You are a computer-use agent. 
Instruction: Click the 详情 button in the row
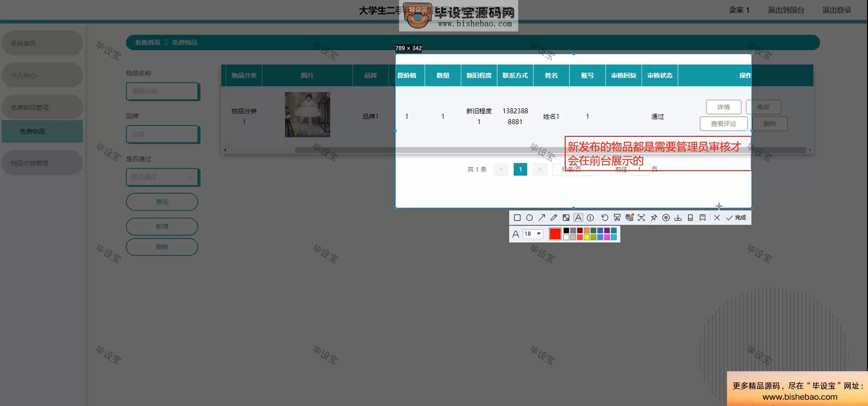723,107
